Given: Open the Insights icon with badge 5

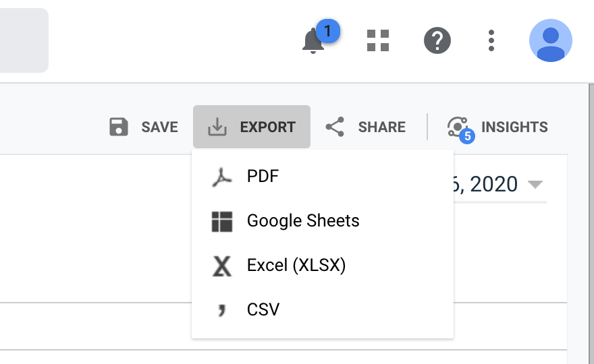Looking at the screenshot, I should coord(458,127).
